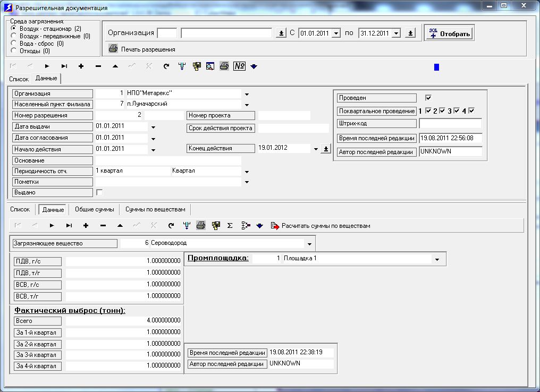Click edit (up triangle) icon in lower toolbar
The height and width of the screenshot is (392, 540).
(x=120, y=225)
